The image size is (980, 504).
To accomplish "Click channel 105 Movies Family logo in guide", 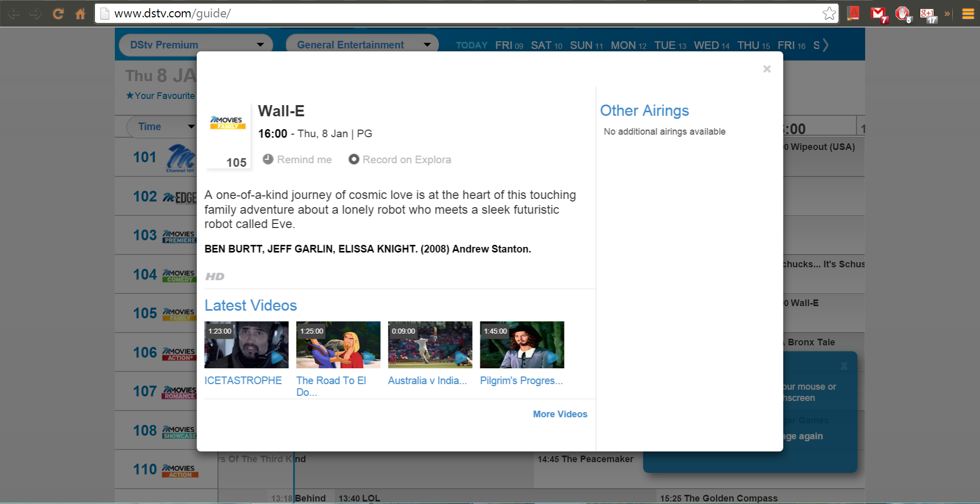I will point(179,314).
